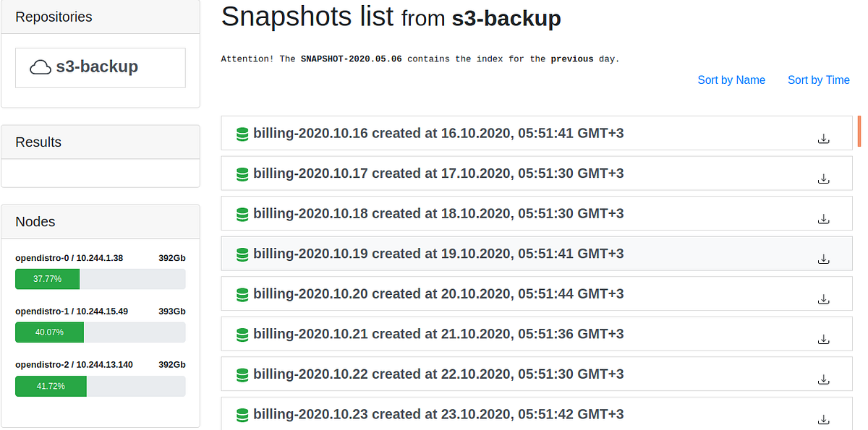Select the billing-2020.10.19 snapshot row
This screenshot has height=430, width=868.
pos(506,254)
